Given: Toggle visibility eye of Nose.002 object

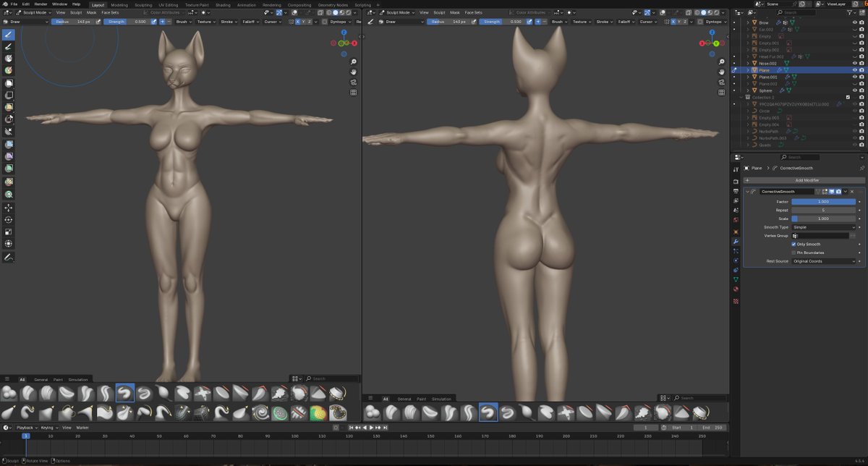Looking at the screenshot, I should pyautogui.click(x=854, y=63).
